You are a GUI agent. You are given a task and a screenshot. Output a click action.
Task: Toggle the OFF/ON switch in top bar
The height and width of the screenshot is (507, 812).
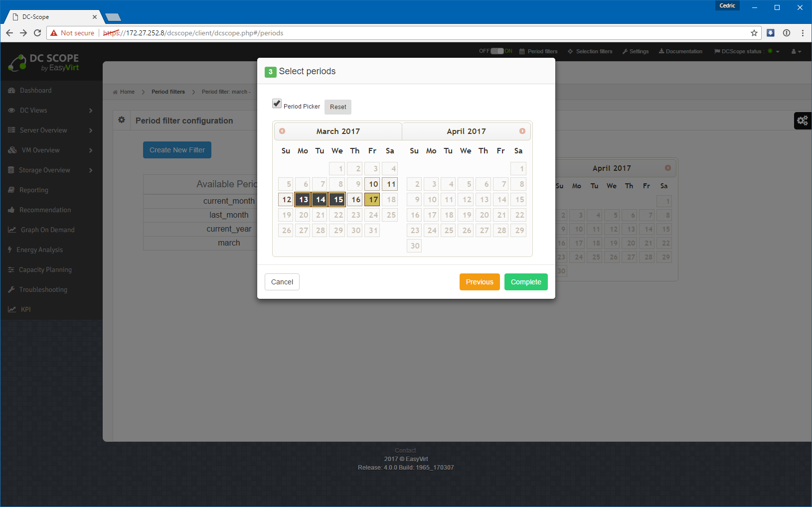tap(496, 51)
